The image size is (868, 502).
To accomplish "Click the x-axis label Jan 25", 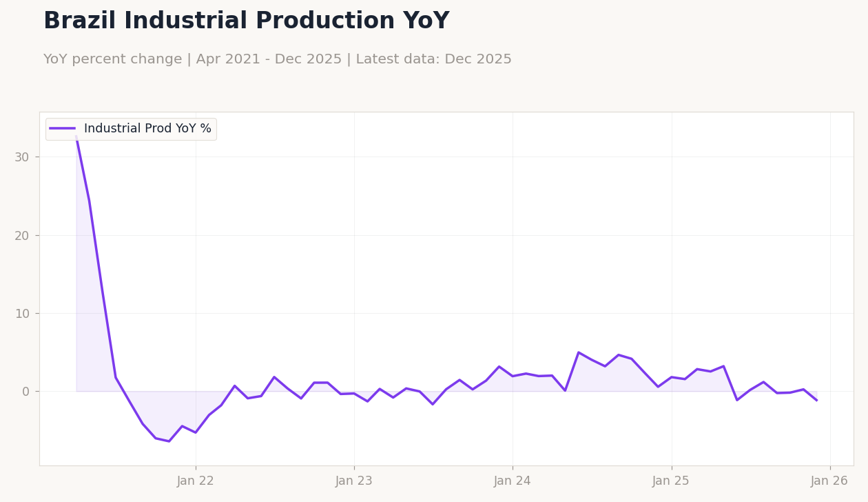I will pyautogui.click(x=671, y=481).
